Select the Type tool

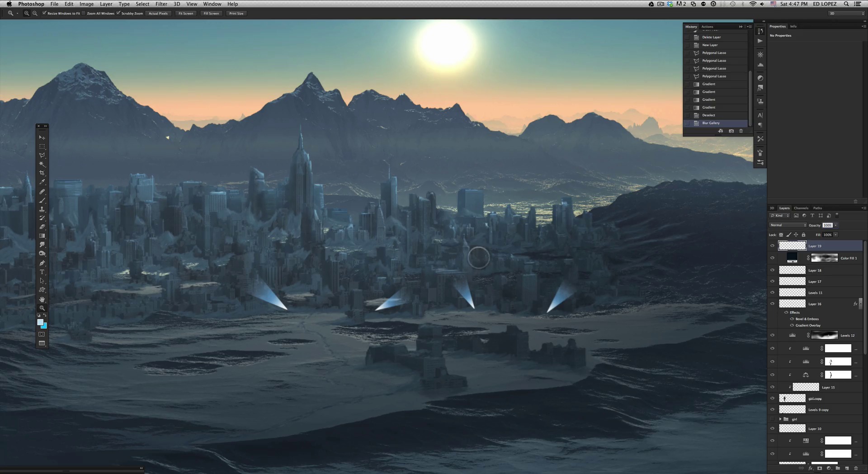point(42,272)
